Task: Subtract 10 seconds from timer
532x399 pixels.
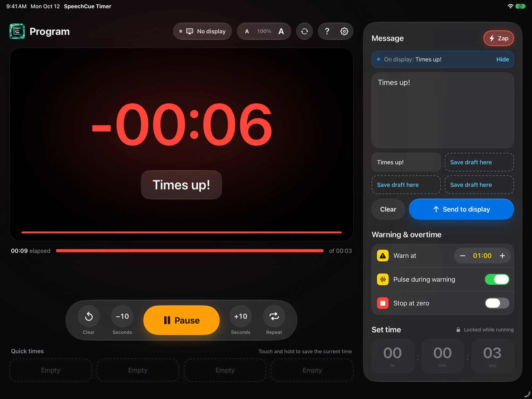Action: [x=122, y=316]
